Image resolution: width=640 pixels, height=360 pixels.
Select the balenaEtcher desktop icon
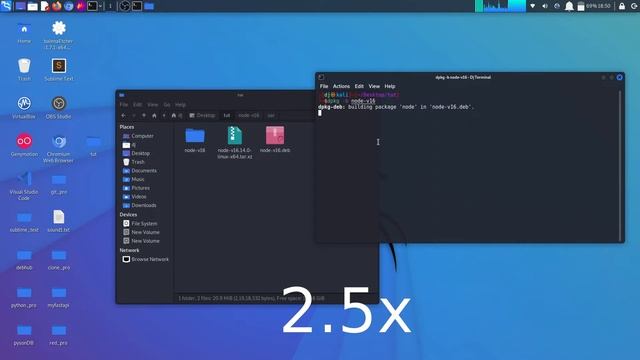click(58, 35)
